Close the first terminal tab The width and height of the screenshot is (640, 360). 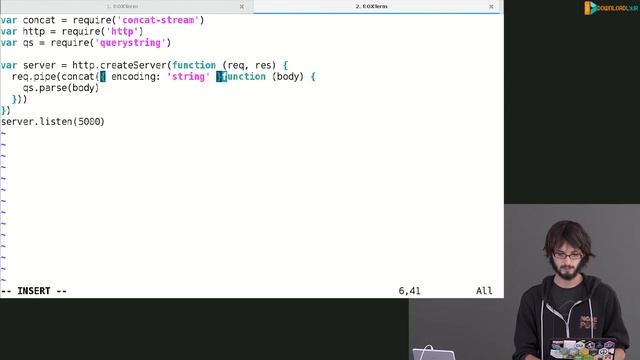242,7
